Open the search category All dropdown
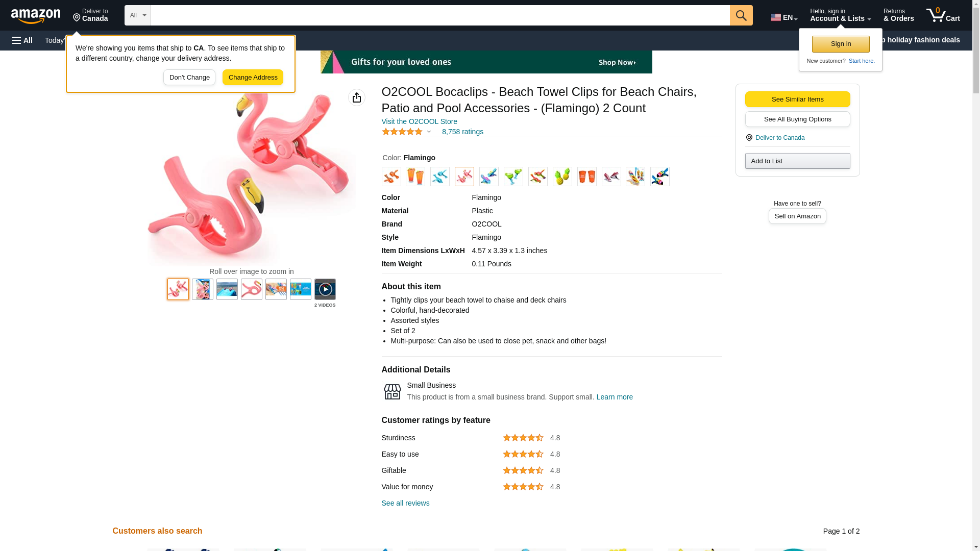Image resolution: width=980 pixels, height=551 pixels. 137,15
